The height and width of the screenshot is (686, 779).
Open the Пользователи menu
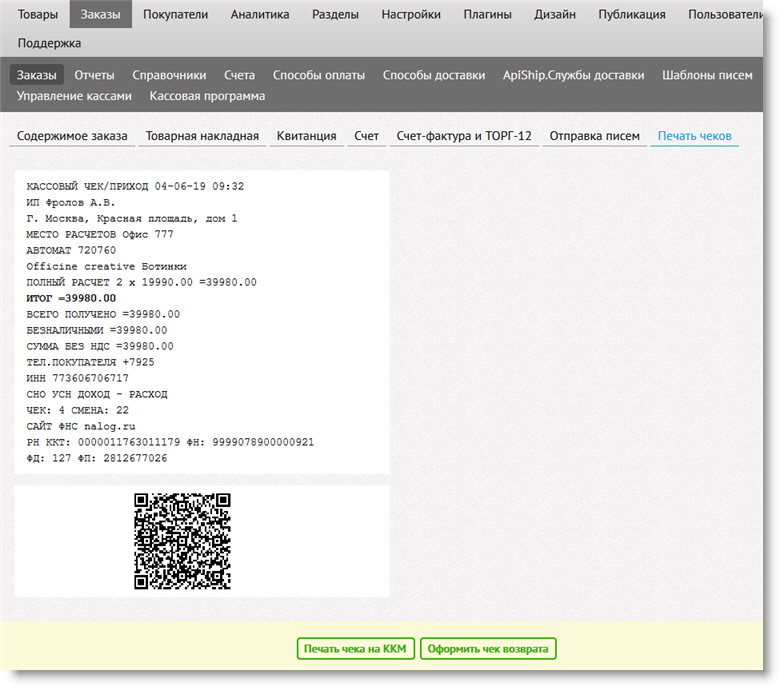(x=725, y=14)
